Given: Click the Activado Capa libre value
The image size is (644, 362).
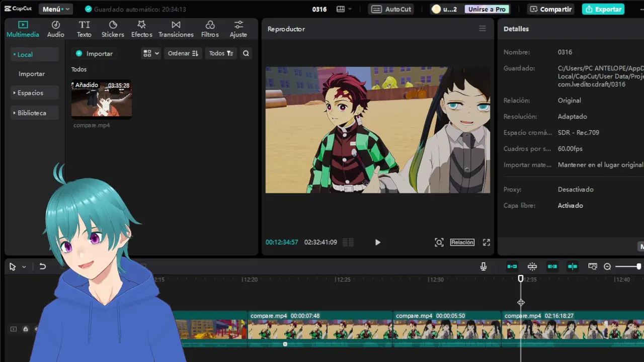Looking at the screenshot, I should pyautogui.click(x=571, y=206).
